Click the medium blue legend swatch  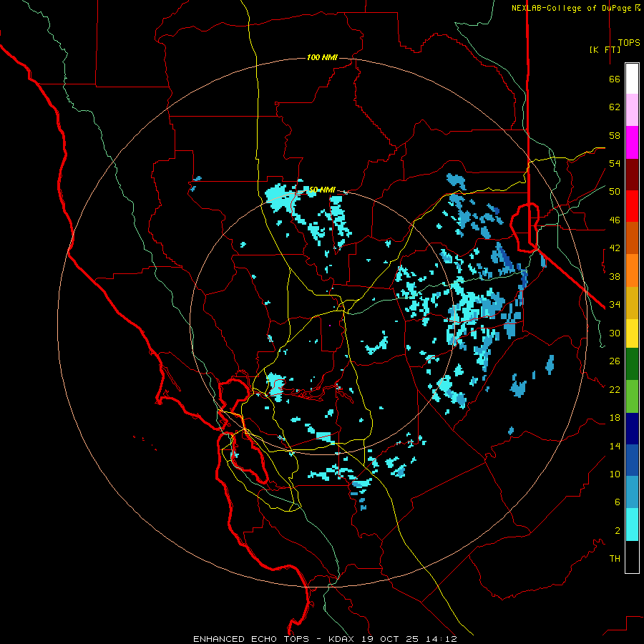tap(632, 460)
